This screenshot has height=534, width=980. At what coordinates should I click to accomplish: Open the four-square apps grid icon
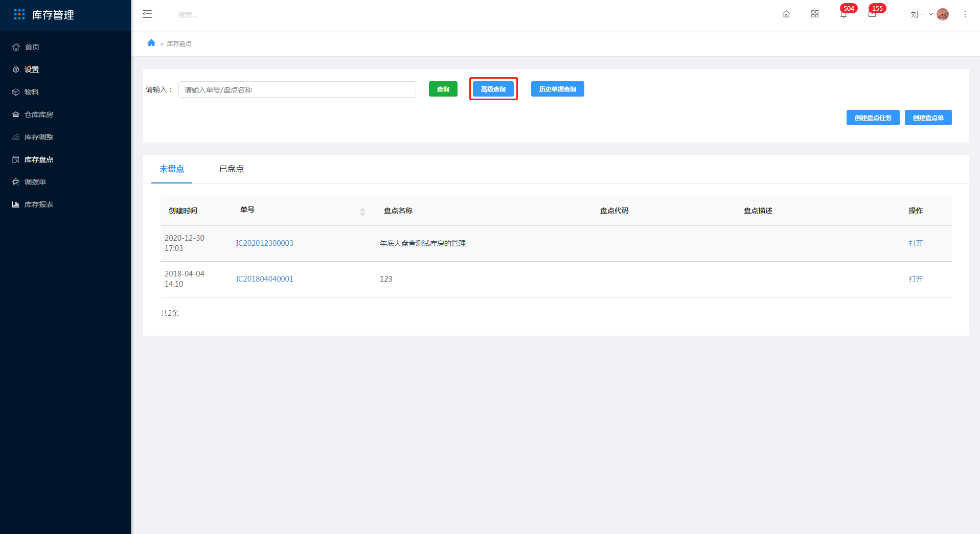point(815,14)
